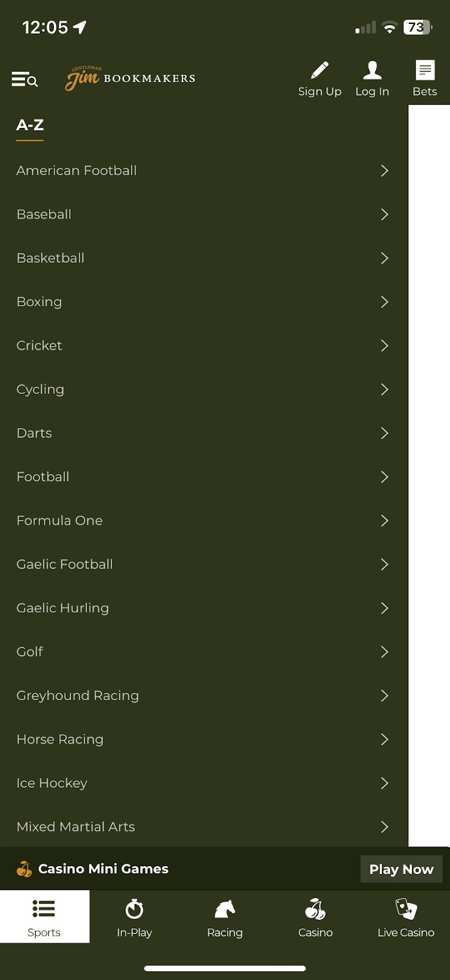450x980 pixels.
Task: Tap the Log In person icon
Action: coord(372,70)
